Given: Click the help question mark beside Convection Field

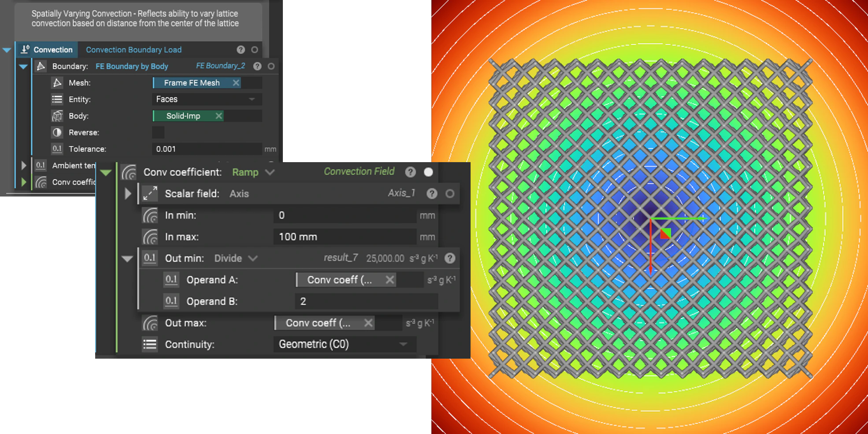Looking at the screenshot, I should (410, 172).
